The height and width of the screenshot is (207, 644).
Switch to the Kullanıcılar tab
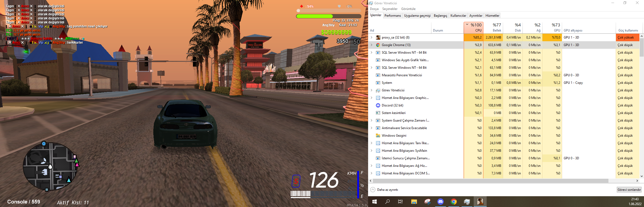(458, 16)
